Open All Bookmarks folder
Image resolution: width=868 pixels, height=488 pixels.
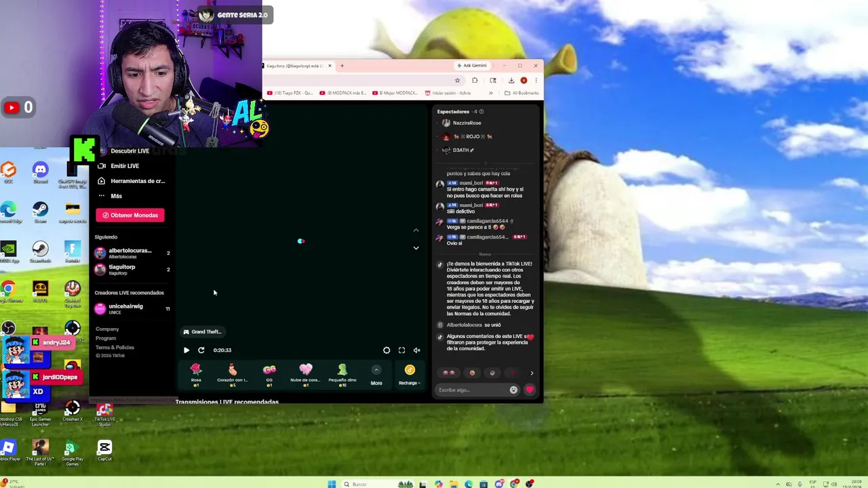click(x=521, y=93)
